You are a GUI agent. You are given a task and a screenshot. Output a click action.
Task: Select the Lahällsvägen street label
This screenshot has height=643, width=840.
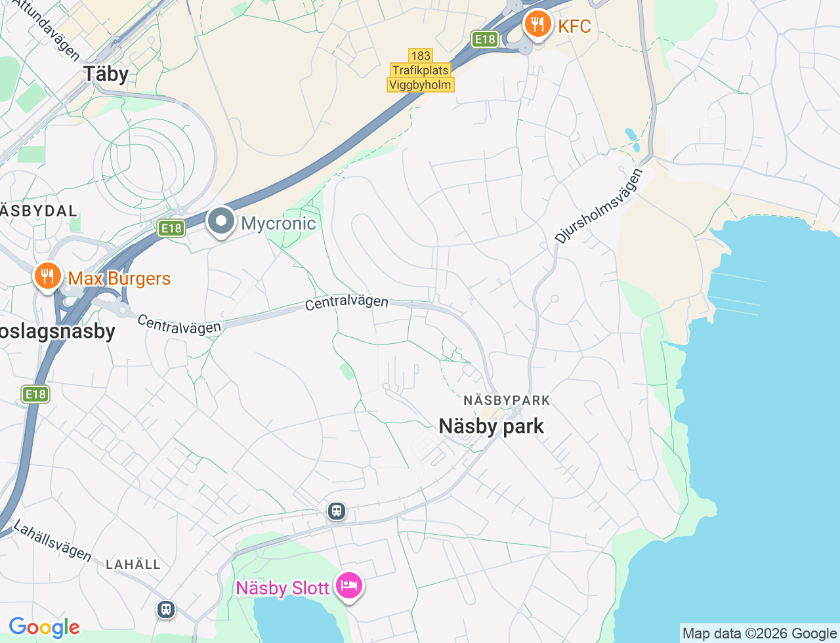point(52,541)
